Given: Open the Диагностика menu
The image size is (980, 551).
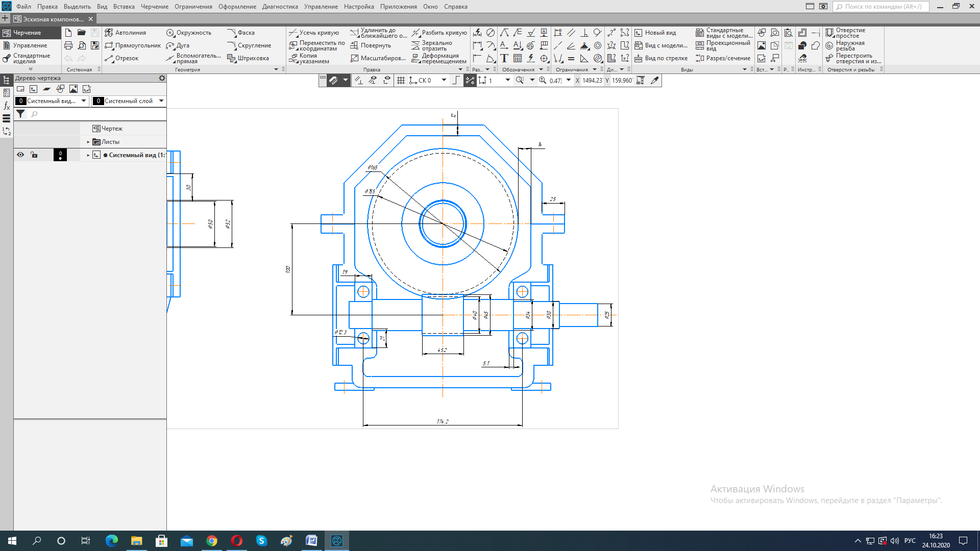Looking at the screenshot, I should coord(280,7).
